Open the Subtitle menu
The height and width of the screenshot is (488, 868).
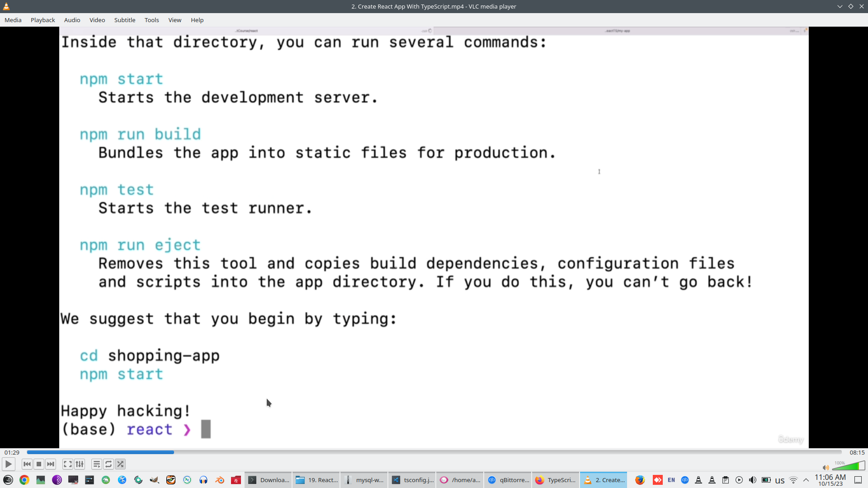coord(124,20)
